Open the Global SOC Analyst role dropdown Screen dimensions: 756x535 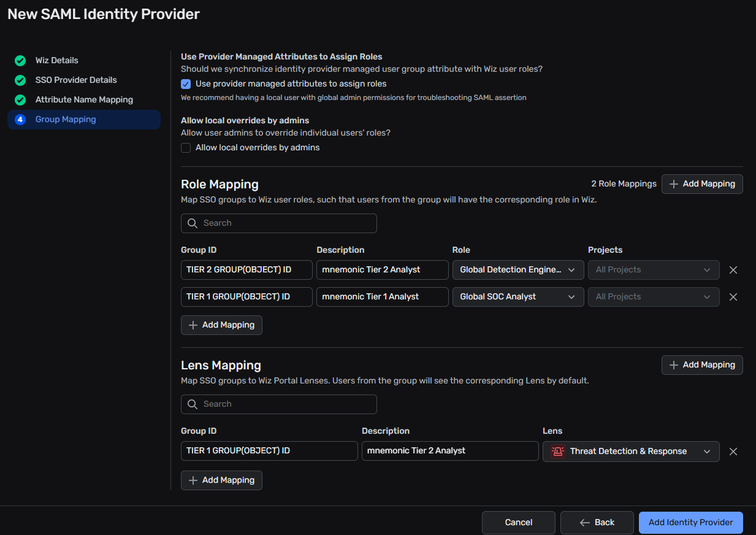517,297
